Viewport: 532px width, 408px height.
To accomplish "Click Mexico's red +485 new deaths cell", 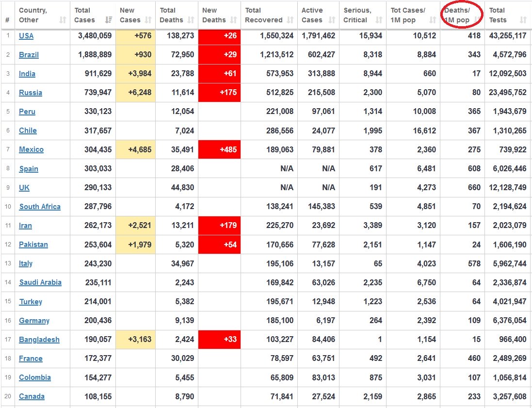I will click(x=219, y=149).
